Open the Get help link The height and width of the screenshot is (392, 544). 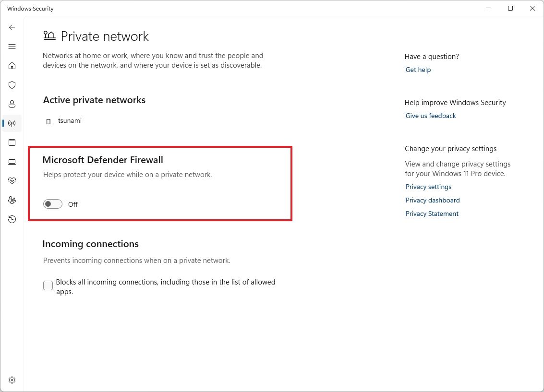click(418, 70)
